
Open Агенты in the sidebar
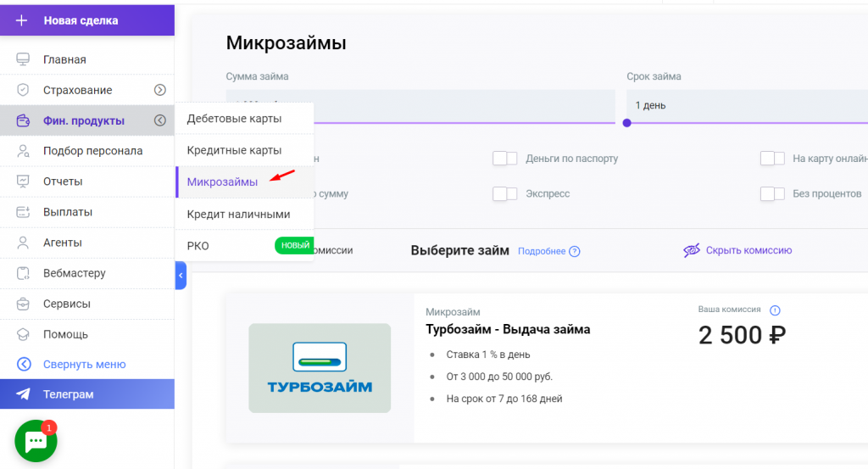(87, 243)
